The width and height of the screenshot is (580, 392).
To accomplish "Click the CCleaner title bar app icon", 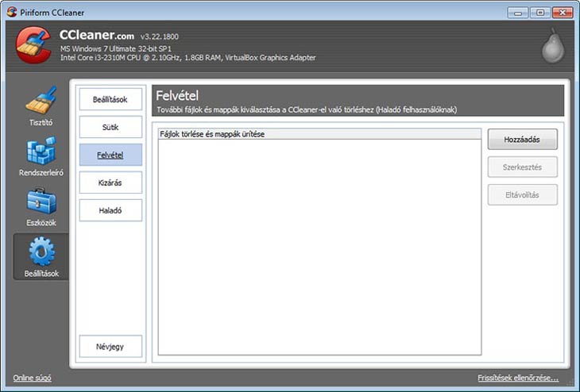I will click(11, 12).
